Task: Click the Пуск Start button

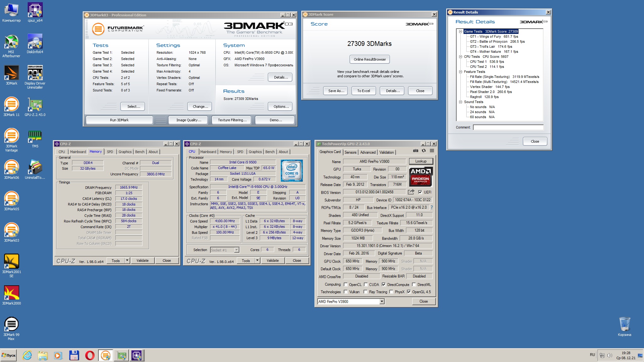Action: (x=8, y=355)
